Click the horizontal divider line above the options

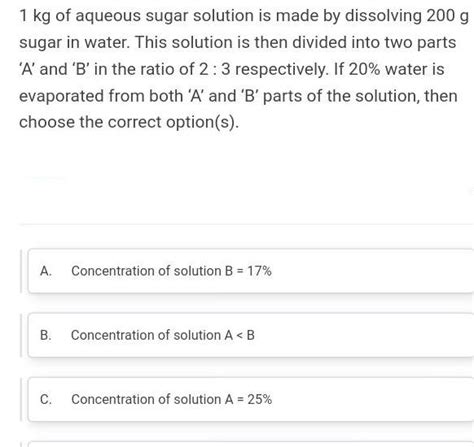click(246, 225)
